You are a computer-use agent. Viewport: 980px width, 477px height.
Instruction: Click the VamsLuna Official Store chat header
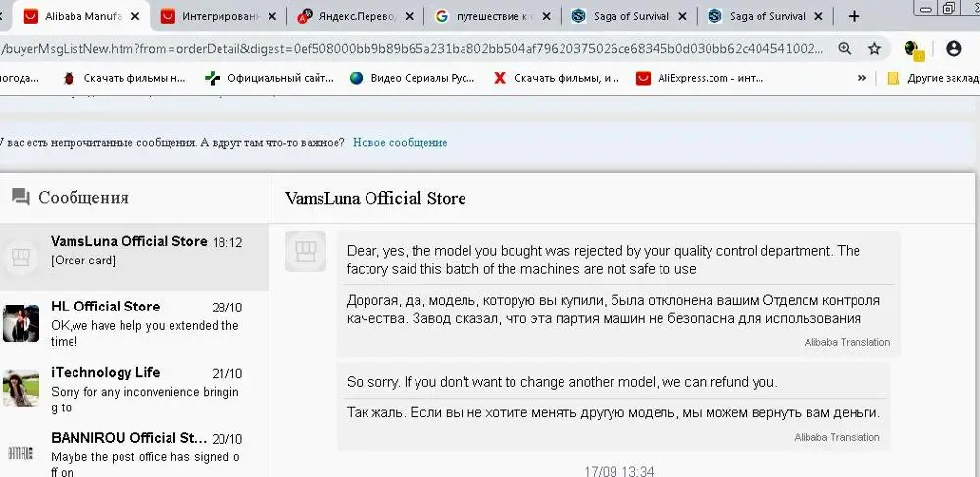pyautogui.click(x=375, y=199)
